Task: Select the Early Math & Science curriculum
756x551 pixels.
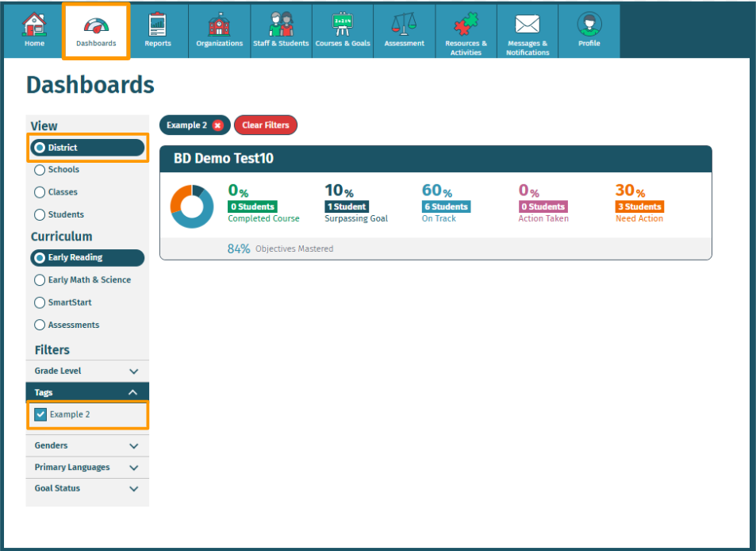Action: coord(83,279)
